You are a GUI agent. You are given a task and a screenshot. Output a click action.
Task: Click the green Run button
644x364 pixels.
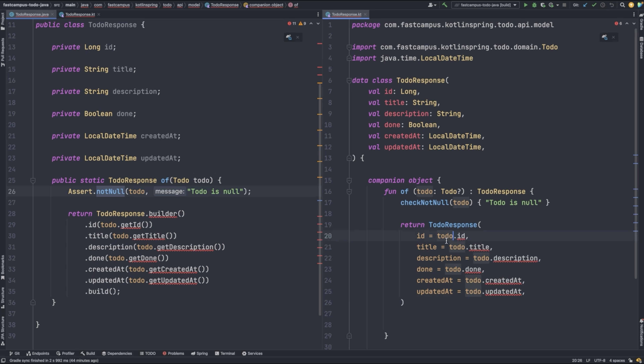click(x=525, y=5)
